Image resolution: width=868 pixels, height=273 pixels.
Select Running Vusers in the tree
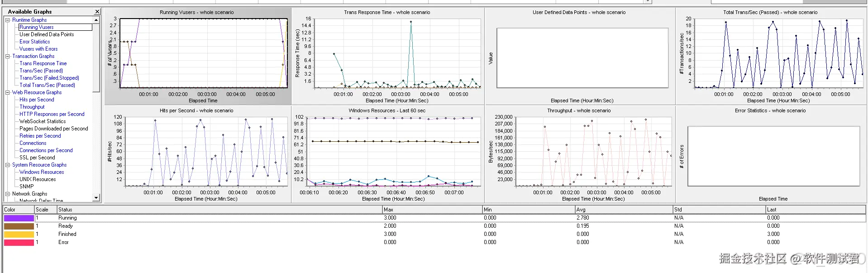click(x=36, y=27)
